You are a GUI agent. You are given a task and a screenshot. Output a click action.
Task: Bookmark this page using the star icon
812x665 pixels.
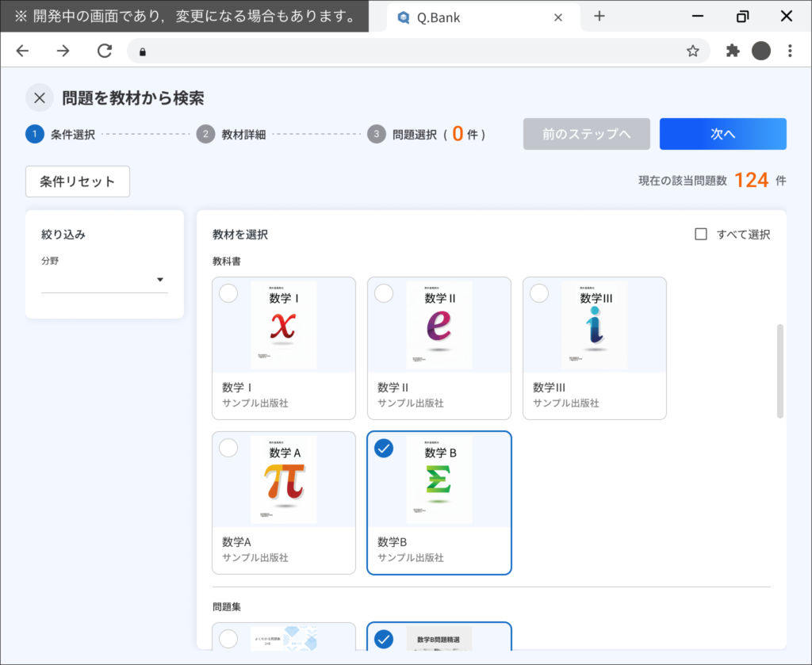pos(693,50)
